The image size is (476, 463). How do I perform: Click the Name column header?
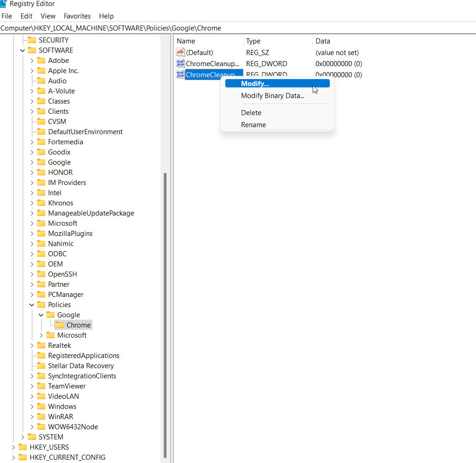pyautogui.click(x=186, y=41)
